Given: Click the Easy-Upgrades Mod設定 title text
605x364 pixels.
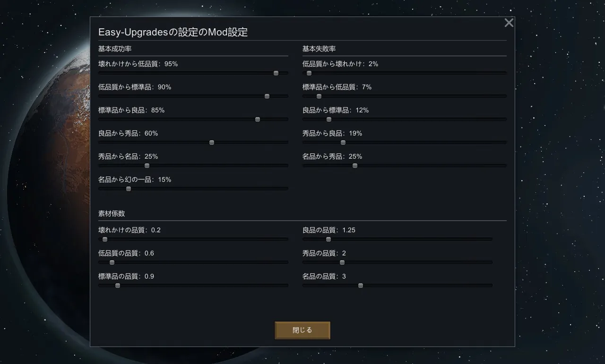Looking at the screenshot, I should click(173, 32).
